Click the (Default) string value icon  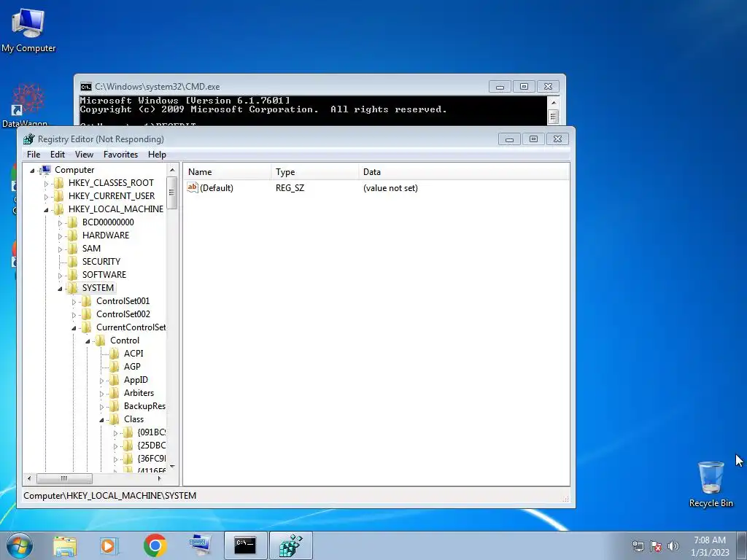tap(193, 187)
